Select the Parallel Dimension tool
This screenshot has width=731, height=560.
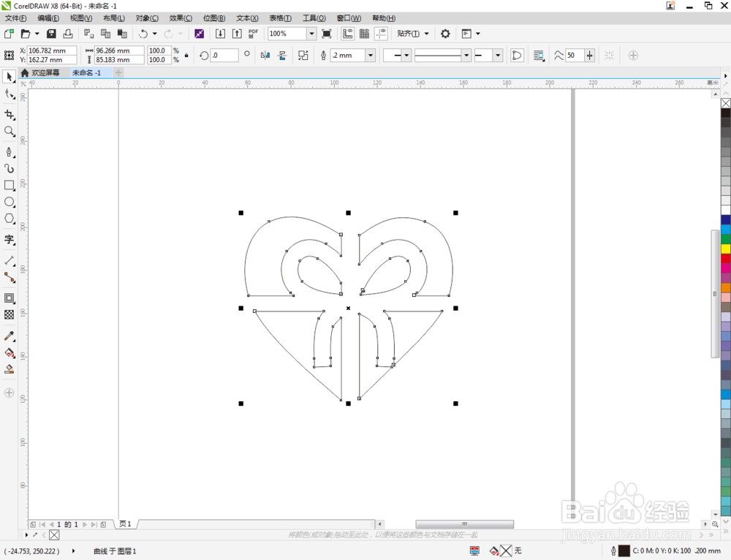click(9, 261)
